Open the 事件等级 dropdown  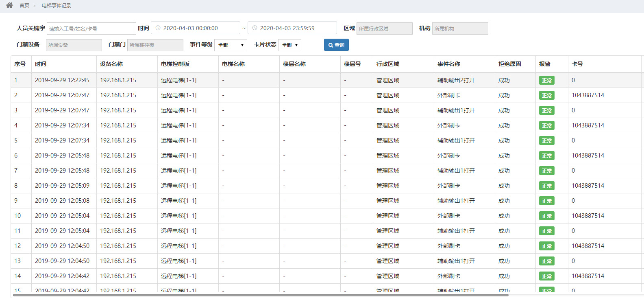[231, 45]
